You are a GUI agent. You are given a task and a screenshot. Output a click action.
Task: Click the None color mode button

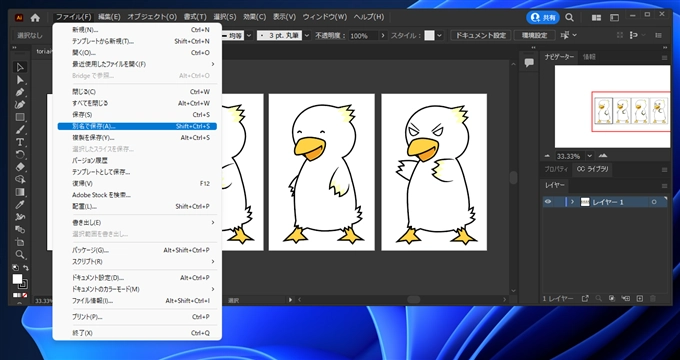click(25, 295)
